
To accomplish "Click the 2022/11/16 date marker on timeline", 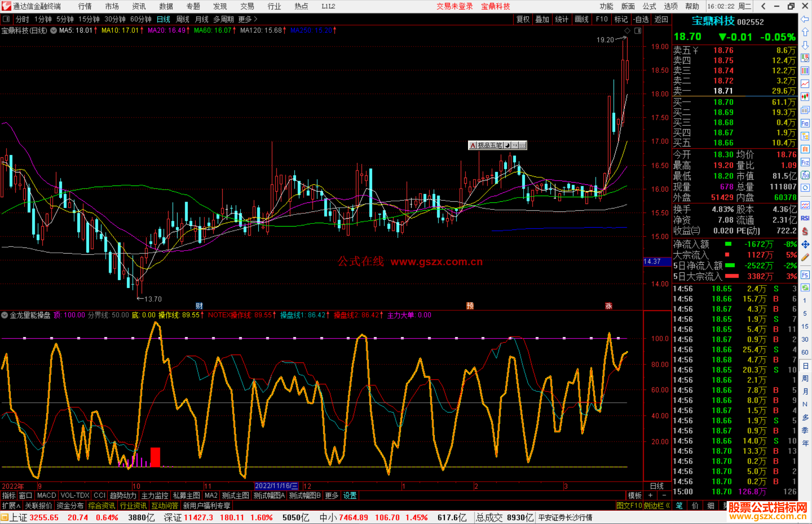I will click(276, 486).
